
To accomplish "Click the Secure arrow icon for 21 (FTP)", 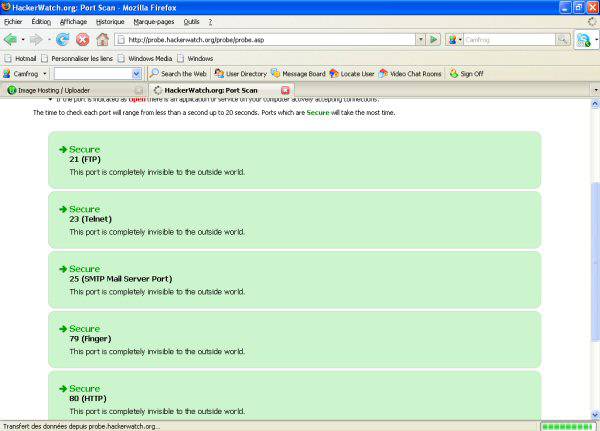I will [x=63, y=150].
